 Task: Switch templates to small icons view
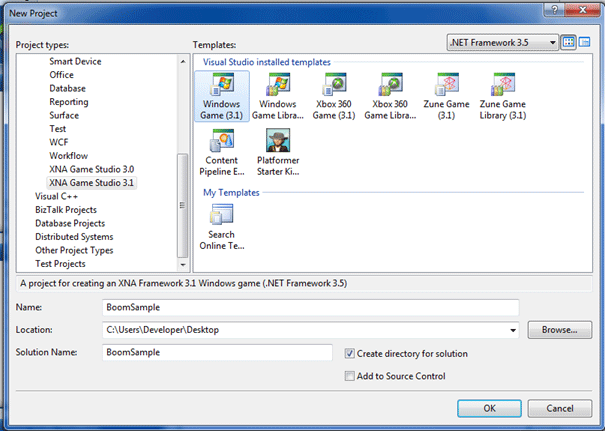(585, 42)
